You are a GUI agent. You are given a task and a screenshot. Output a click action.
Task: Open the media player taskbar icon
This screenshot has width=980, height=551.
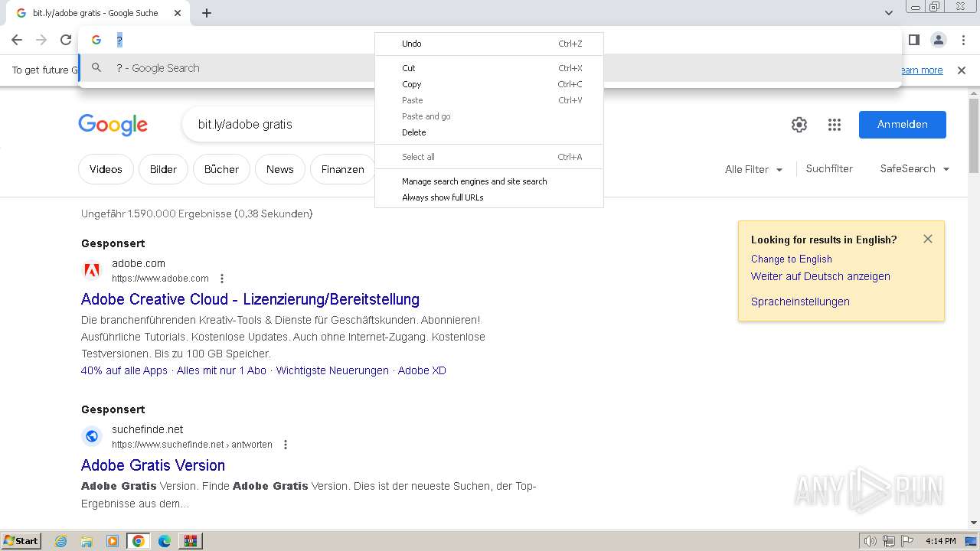pos(113,541)
